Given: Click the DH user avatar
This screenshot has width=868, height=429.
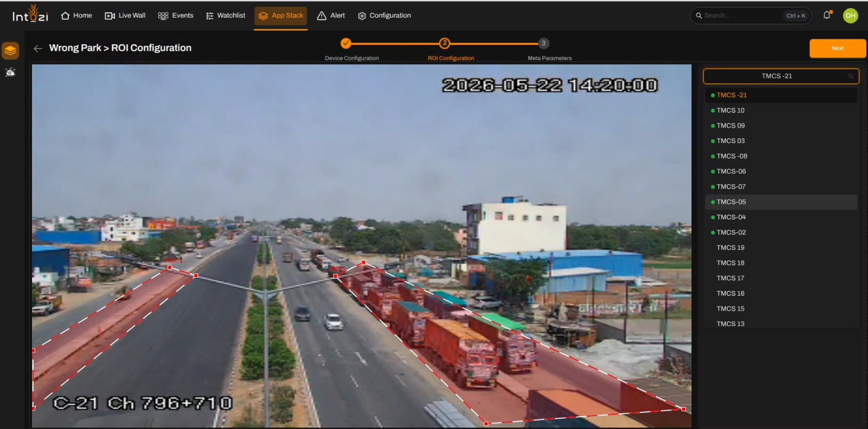Looking at the screenshot, I should tap(850, 15).
